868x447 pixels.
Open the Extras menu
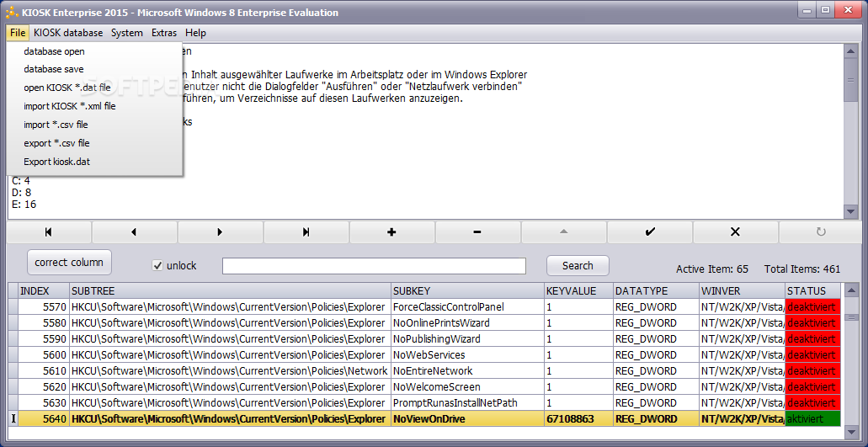[164, 33]
